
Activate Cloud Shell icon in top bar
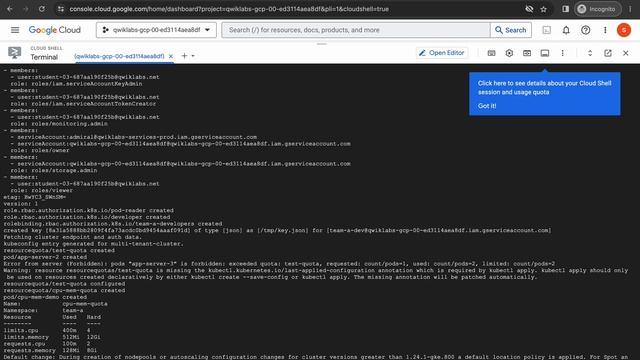[x=547, y=30]
